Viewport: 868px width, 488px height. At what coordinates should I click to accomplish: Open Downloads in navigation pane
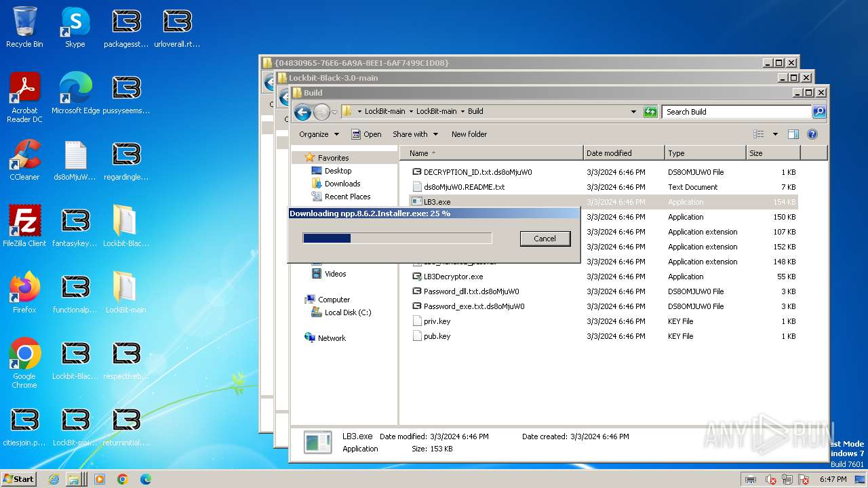pyautogui.click(x=342, y=184)
